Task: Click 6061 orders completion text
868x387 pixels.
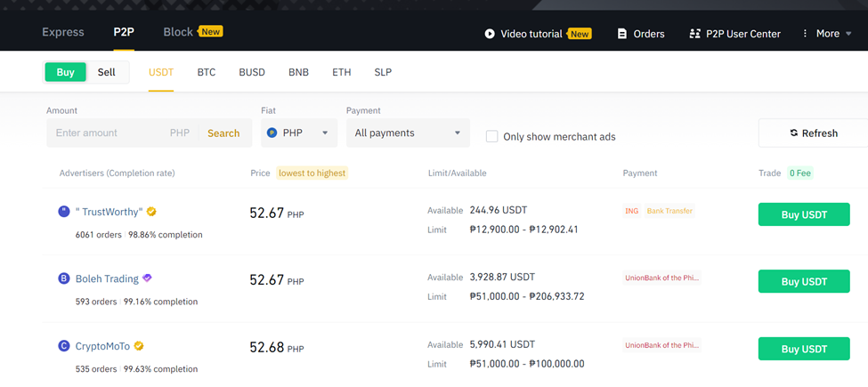Action: pyautogui.click(x=139, y=234)
